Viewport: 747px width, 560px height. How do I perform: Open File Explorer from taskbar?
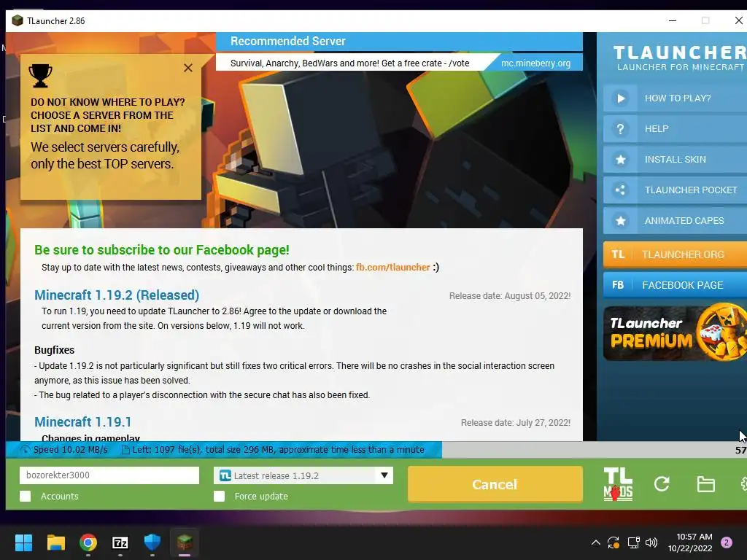(x=55, y=542)
